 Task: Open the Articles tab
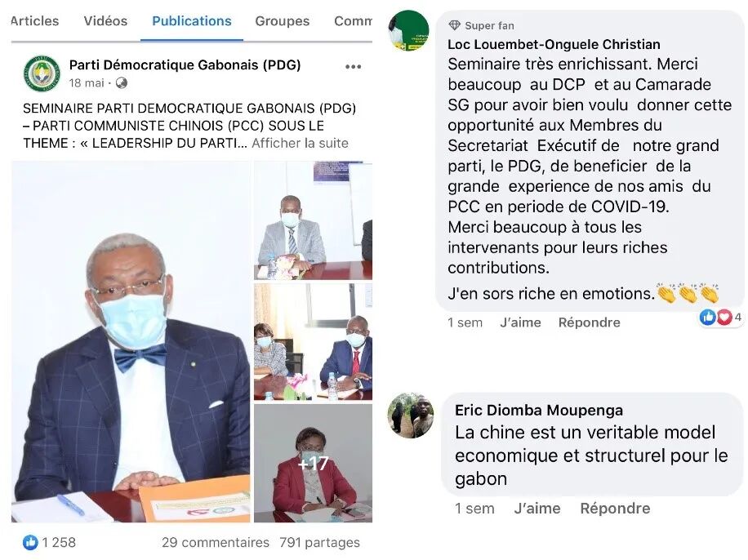pos(34,21)
